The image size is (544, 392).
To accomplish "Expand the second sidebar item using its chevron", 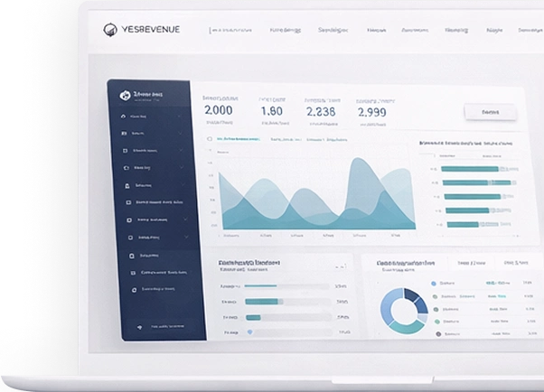I will tap(181, 133).
